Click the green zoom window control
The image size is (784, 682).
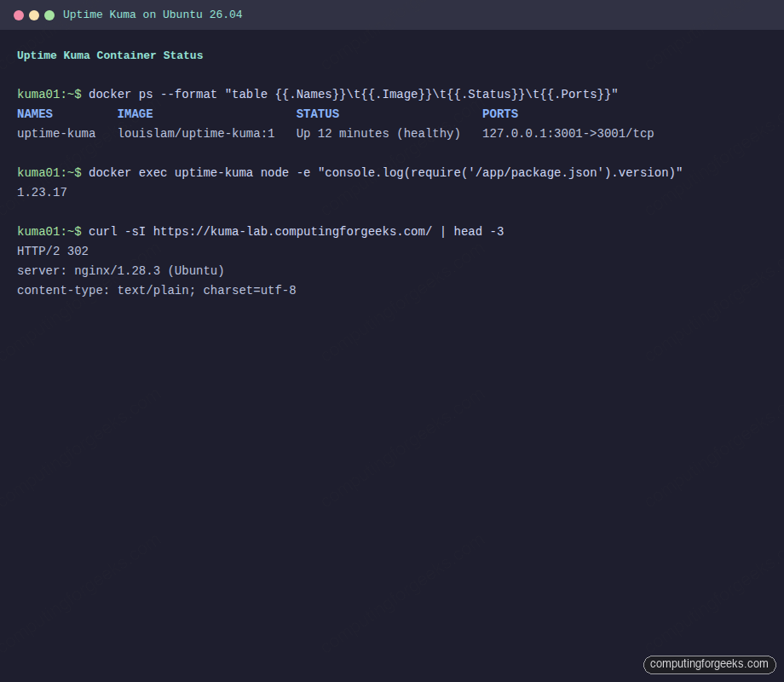(x=49, y=14)
